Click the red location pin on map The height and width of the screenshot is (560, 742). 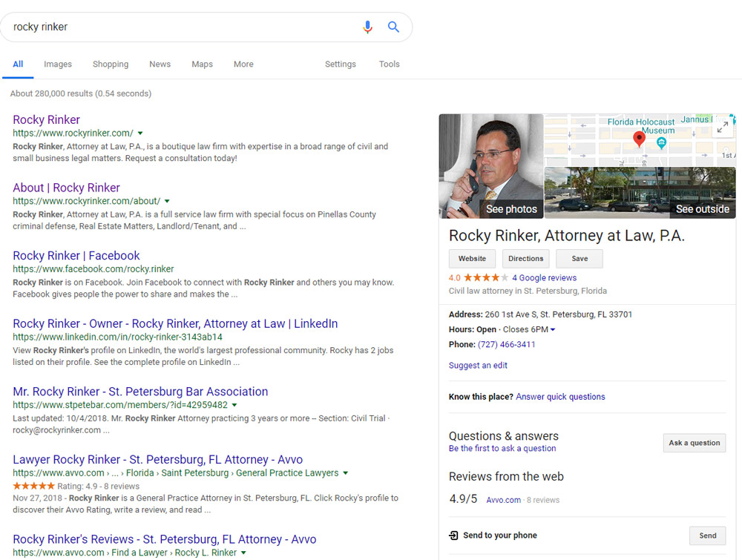pos(639,139)
